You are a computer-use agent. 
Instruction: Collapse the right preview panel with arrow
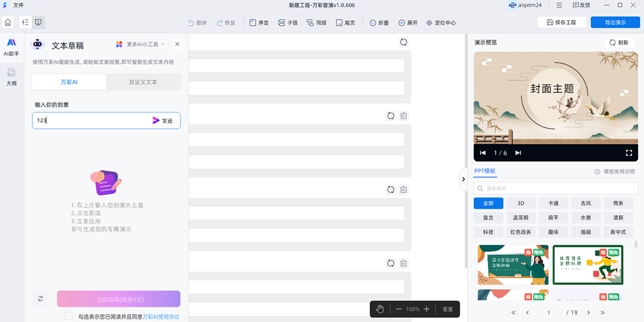pos(464,179)
